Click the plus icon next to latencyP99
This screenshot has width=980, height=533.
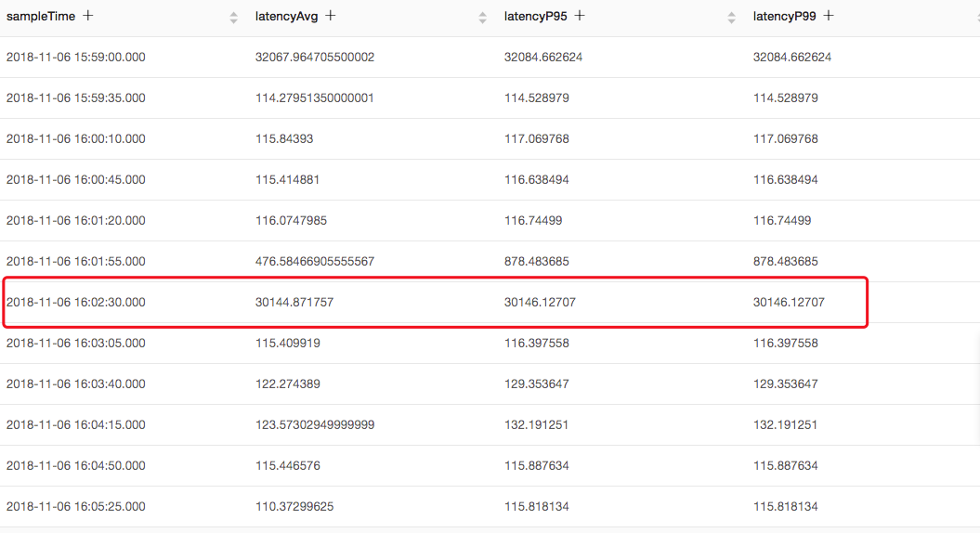click(x=829, y=16)
